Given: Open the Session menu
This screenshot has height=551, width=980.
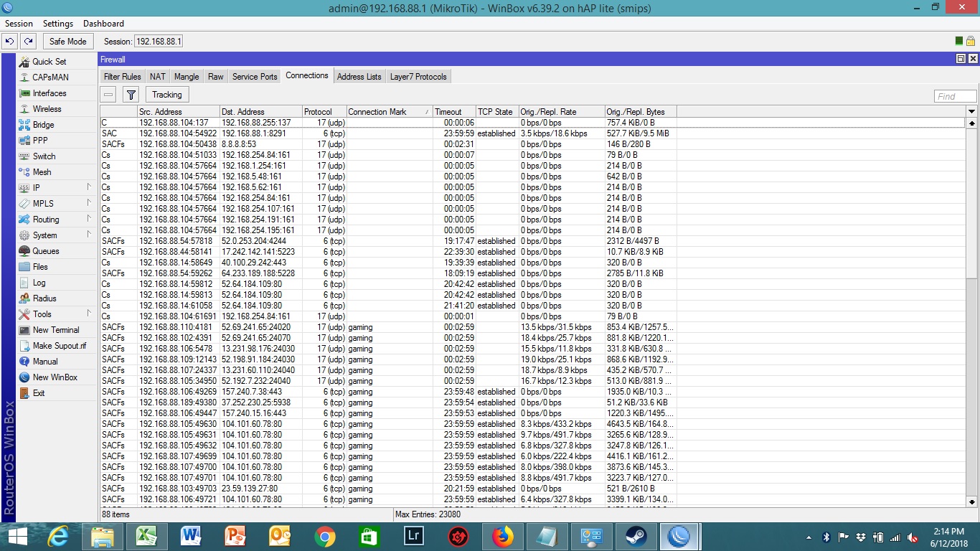Looking at the screenshot, I should (x=19, y=24).
